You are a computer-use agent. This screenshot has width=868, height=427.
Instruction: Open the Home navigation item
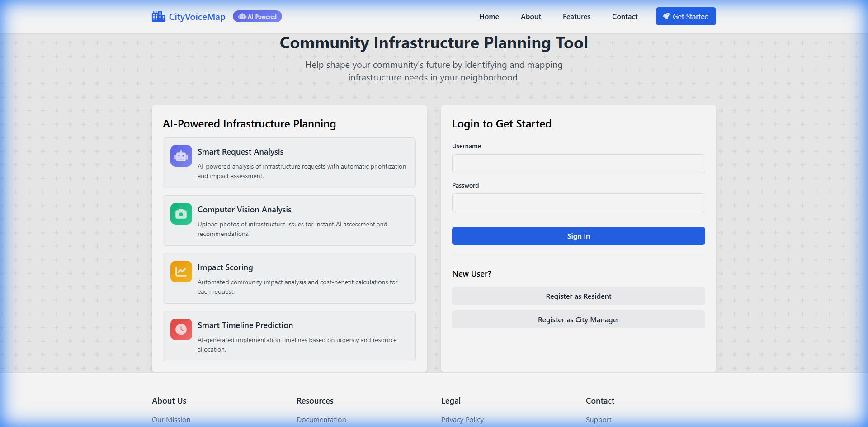point(489,17)
